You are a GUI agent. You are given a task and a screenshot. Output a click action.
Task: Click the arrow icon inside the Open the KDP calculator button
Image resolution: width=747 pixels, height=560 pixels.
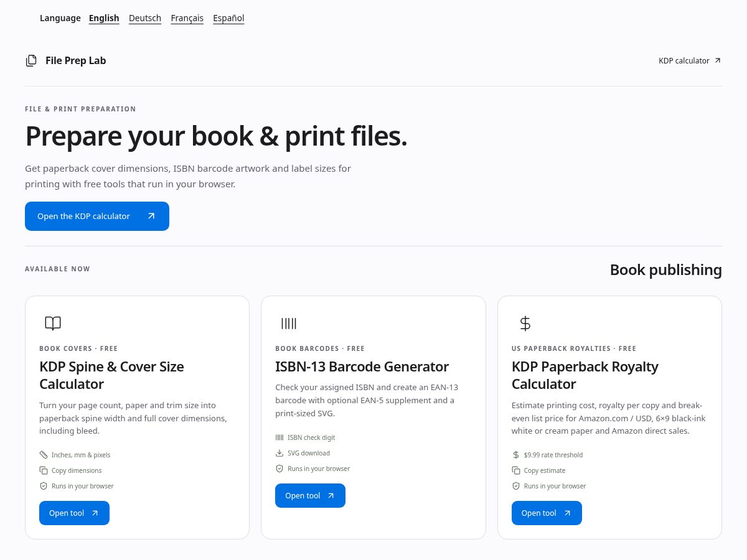coord(151,216)
